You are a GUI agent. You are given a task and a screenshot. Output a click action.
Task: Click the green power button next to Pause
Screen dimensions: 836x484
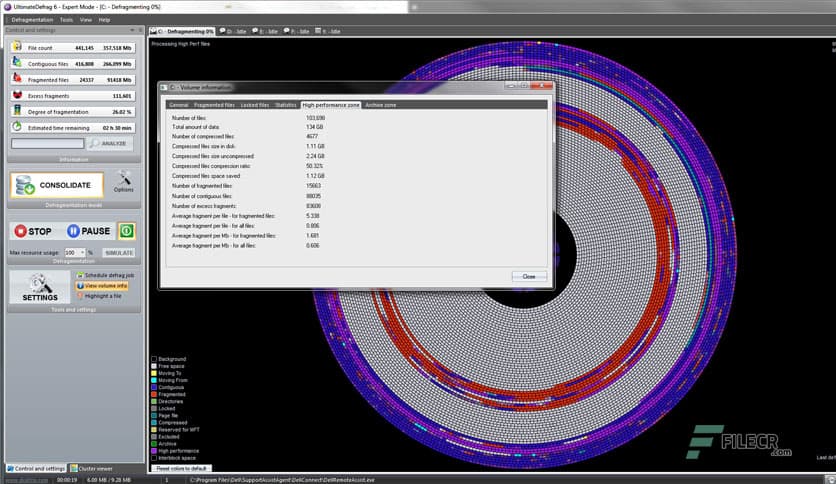pyautogui.click(x=126, y=231)
